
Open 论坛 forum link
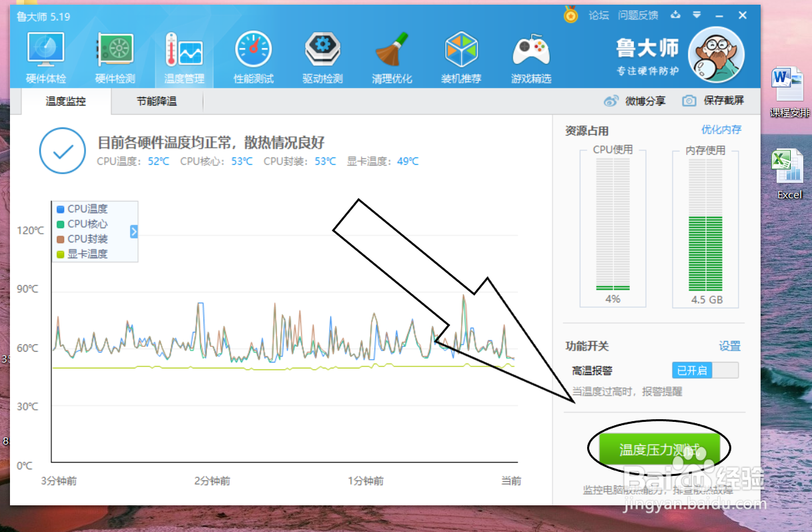click(x=599, y=15)
